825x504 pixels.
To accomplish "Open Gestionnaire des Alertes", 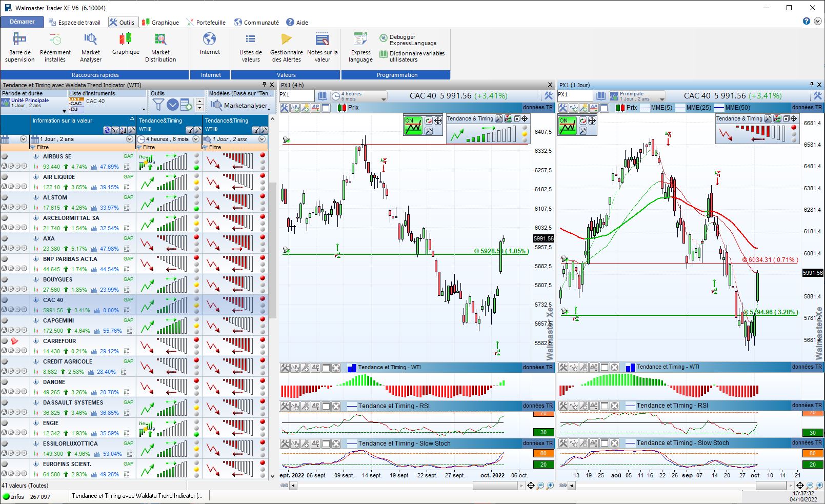I will 286,47.
